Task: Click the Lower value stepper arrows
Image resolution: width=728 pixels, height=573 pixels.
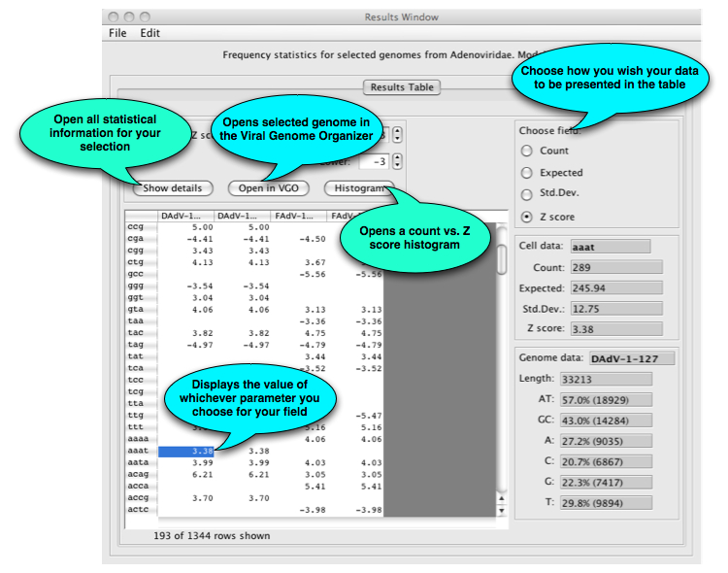Action: click(x=397, y=161)
